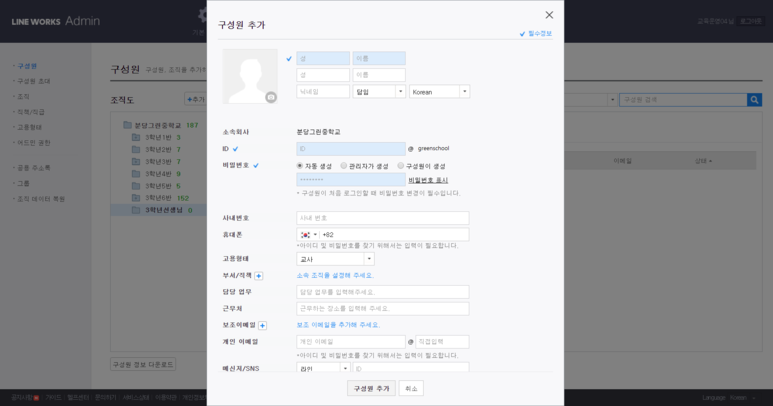Click the ID input field before @greenschool
773x406 pixels.
point(351,148)
